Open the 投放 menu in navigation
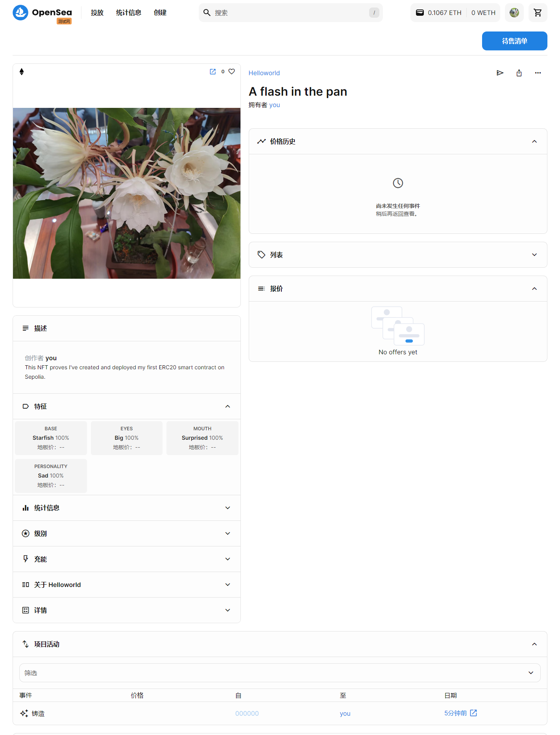This screenshot has width=560, height=735. pos(97,13)
